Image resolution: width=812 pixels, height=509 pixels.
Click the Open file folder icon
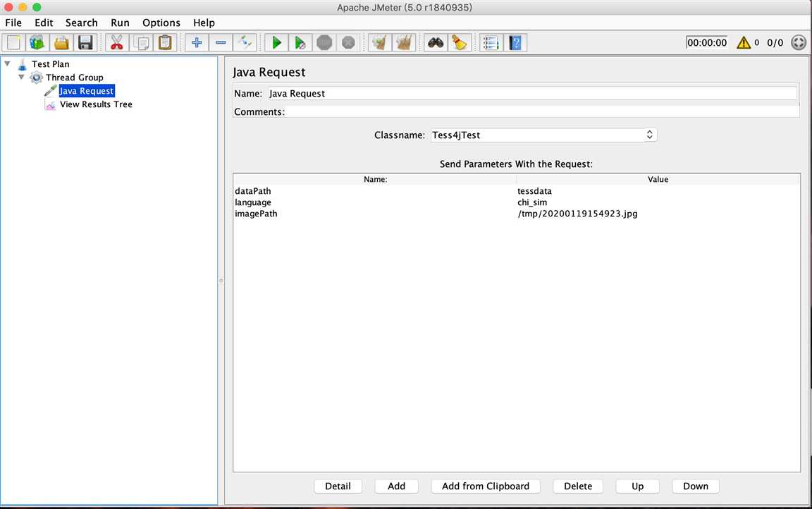coord(61,42)
